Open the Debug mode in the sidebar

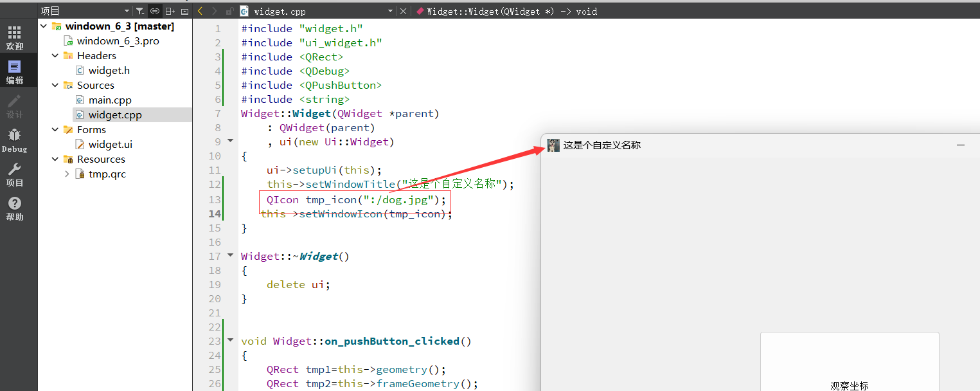pos(14,137)
